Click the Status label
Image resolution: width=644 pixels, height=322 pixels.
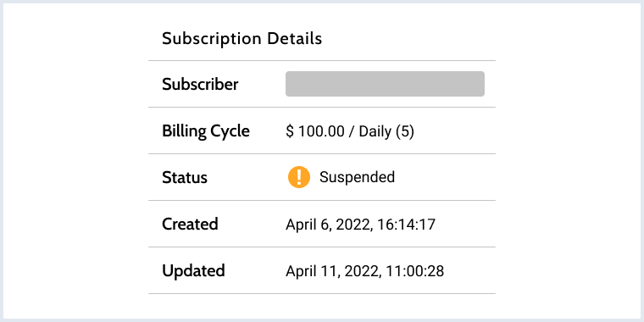tap(185, 177)
